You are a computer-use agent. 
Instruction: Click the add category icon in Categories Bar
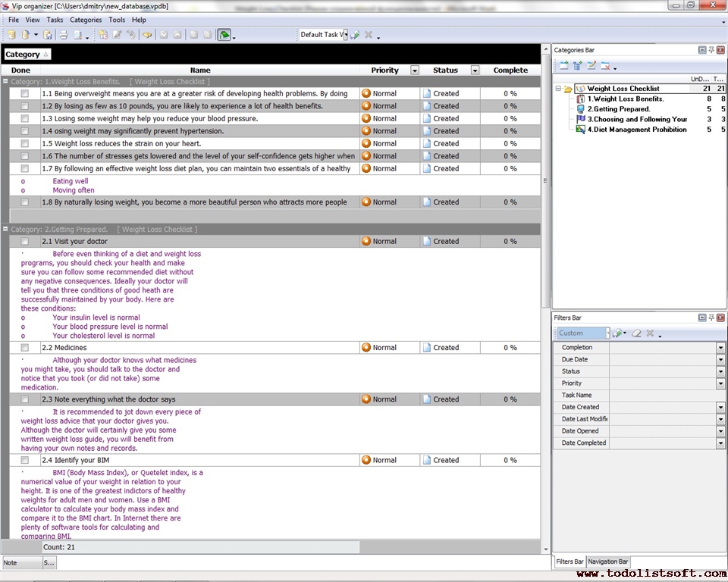pyautogui.click(x=563, y=66)
